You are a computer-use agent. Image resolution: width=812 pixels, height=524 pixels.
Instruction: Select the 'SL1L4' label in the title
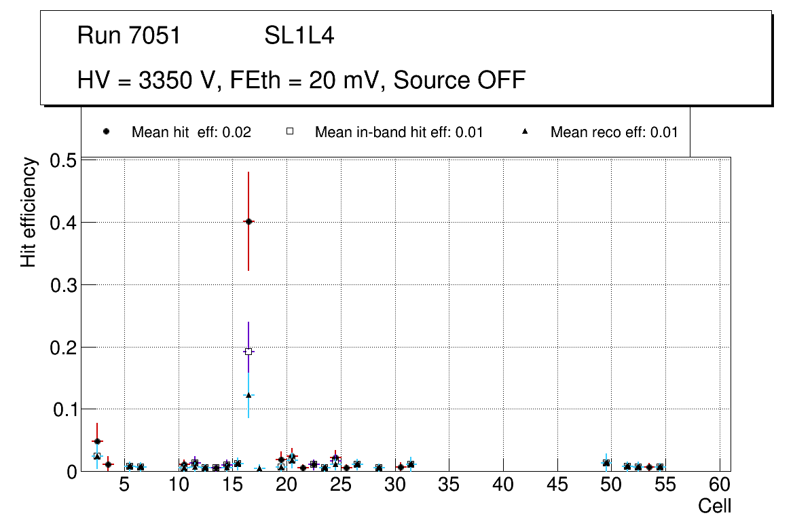(299, 36)
